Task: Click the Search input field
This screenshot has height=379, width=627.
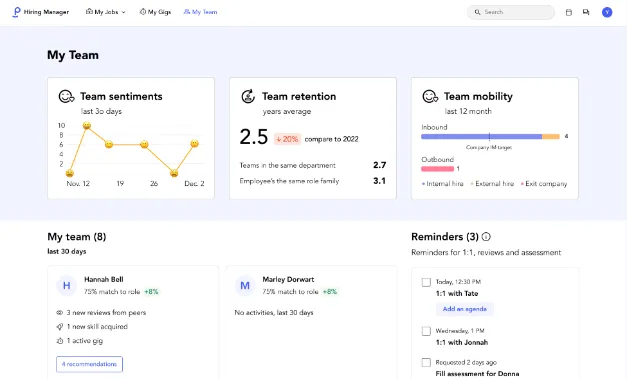Action: click(511, 12)
